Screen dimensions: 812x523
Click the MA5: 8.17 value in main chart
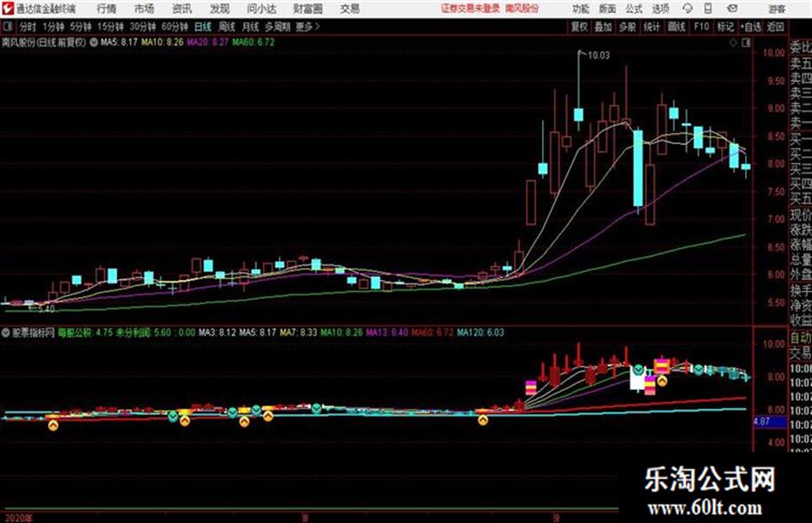[x=119, y=42]
